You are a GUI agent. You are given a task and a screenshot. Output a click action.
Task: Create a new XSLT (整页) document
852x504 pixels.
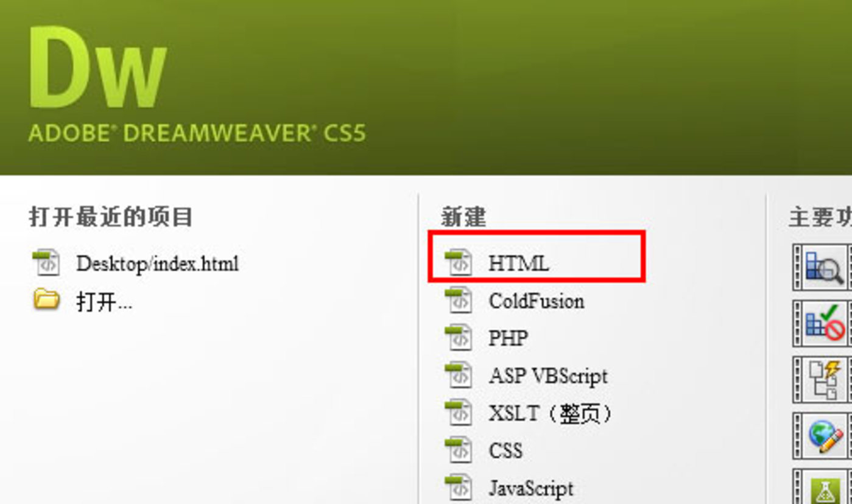[527, 413]
